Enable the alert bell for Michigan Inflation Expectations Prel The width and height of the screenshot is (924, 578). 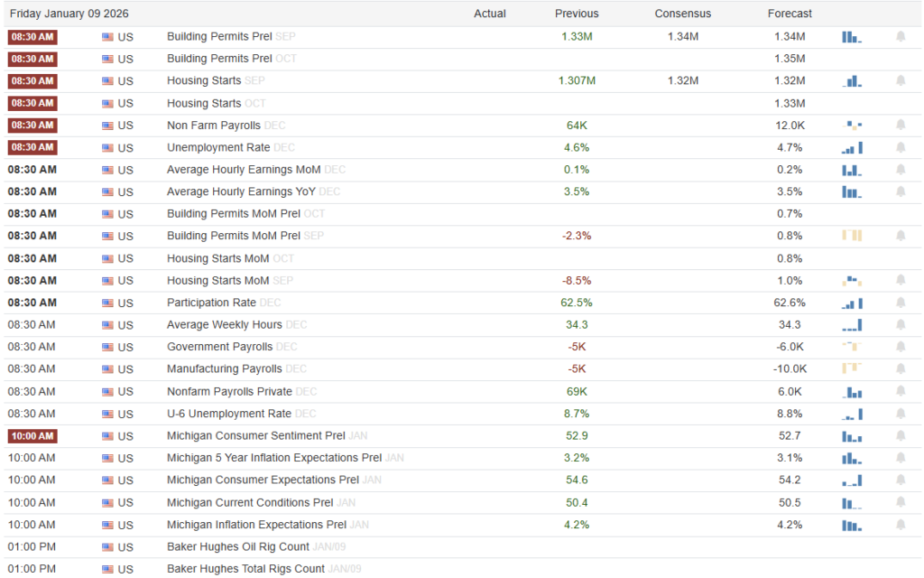click(900, 525)
